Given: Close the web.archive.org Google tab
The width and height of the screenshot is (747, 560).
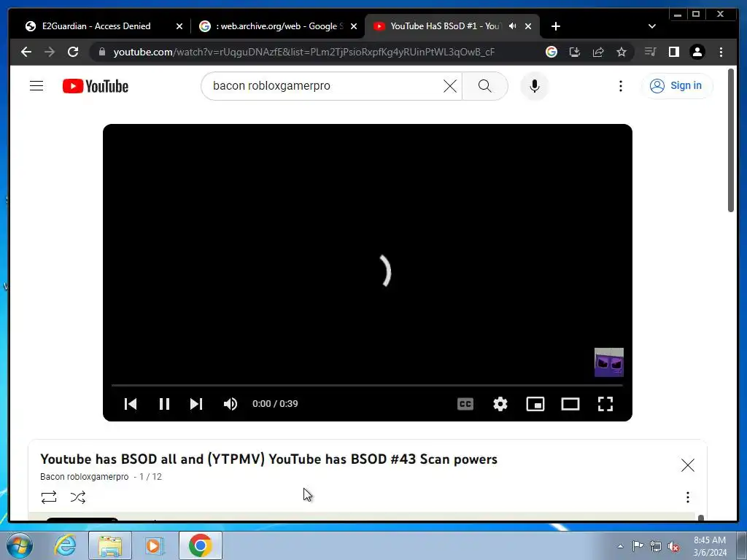Looking at the screenshot, I should tap(354, 27).
